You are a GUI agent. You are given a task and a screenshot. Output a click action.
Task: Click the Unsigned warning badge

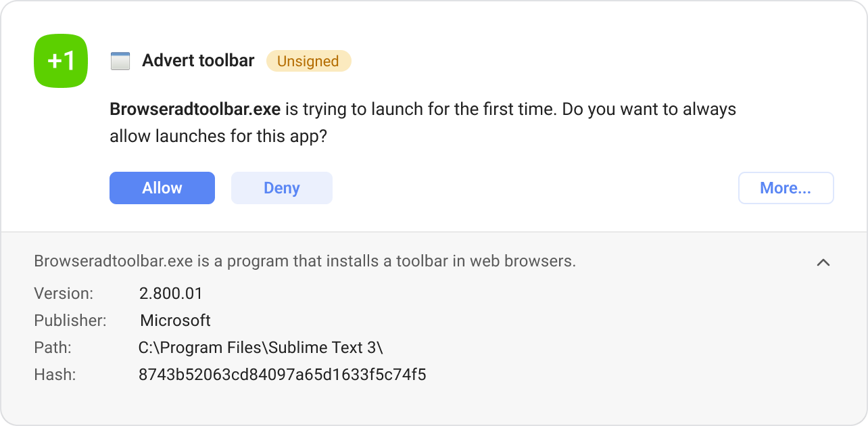coord(308,61)
